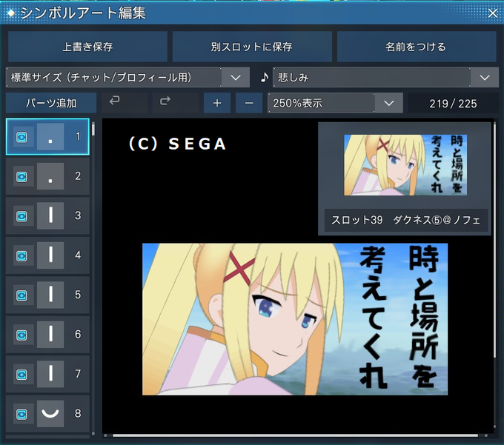Viewport: 504px width, 445px height.
Task: Click the canvas vertical scrollbar
Action: [494, 241]
